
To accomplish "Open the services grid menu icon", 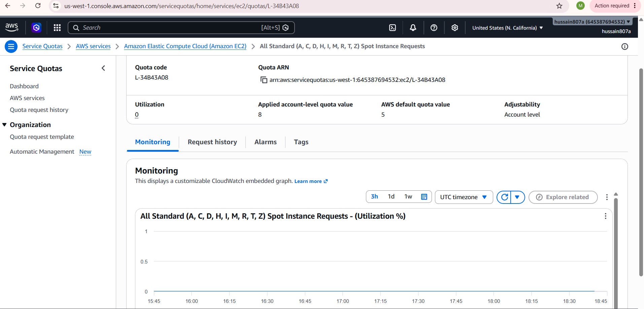I will pos(57,28).
